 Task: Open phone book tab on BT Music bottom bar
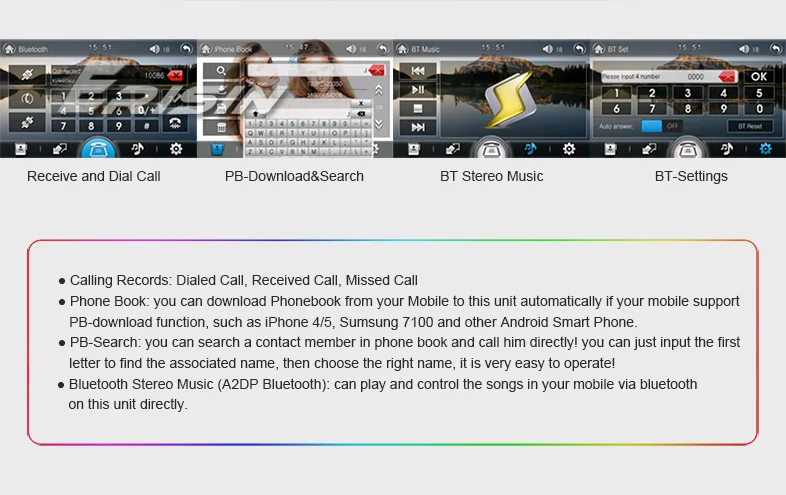point(414,149)
